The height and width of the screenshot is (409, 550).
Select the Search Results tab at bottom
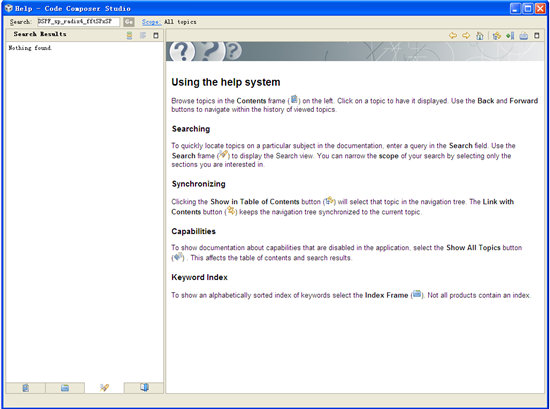(104, 388)
